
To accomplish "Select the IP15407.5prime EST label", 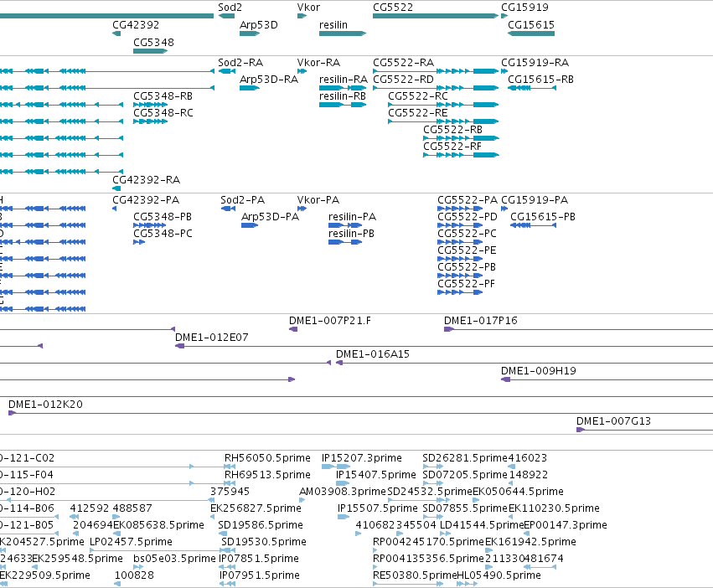I will tap(375, 475).
